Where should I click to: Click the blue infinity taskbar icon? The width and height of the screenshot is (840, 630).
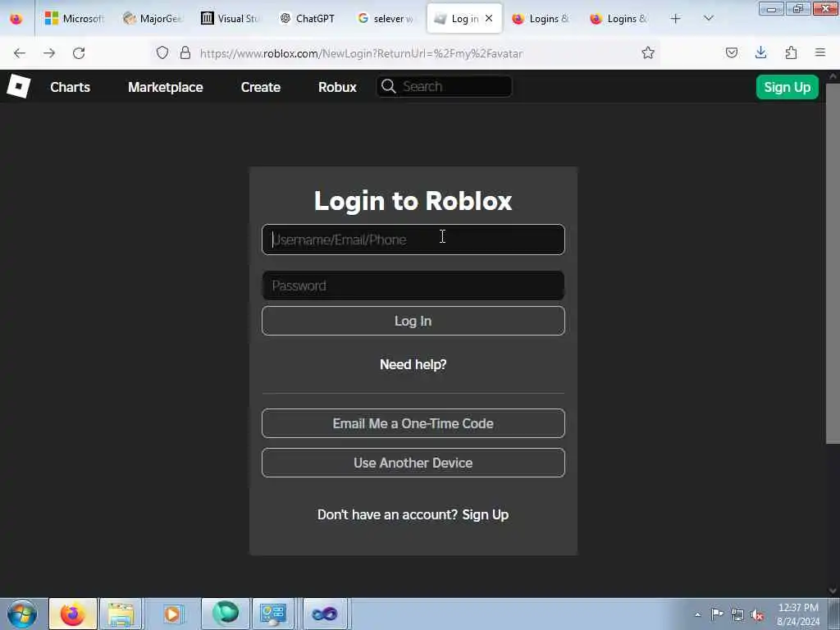coord(325,614)
